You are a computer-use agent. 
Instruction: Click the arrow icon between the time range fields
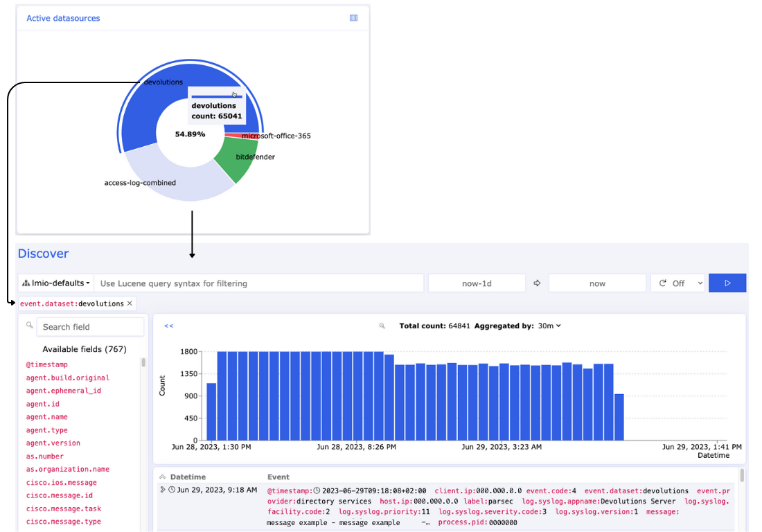[x=537, y=283]
